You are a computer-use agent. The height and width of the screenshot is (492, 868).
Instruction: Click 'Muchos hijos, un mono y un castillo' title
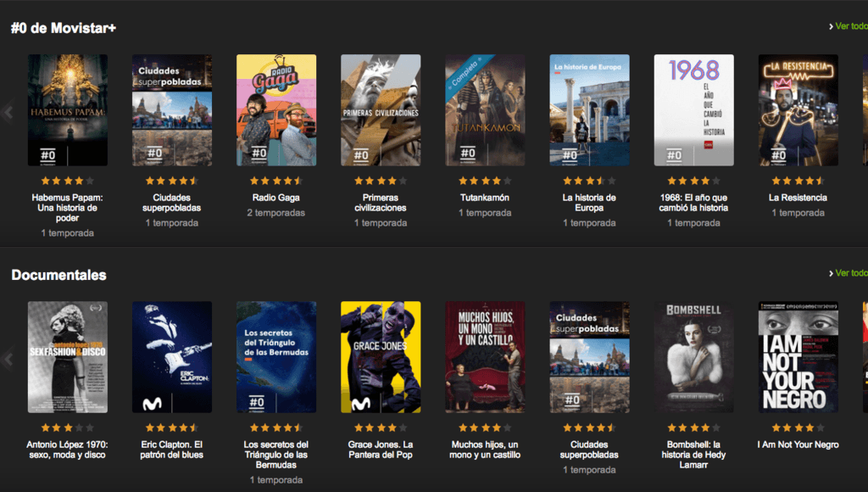(485, 450)
